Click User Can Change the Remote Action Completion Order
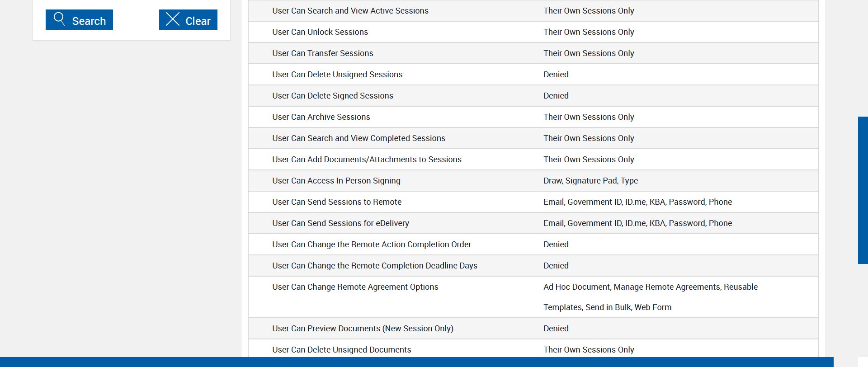 [x=372, y=245]
